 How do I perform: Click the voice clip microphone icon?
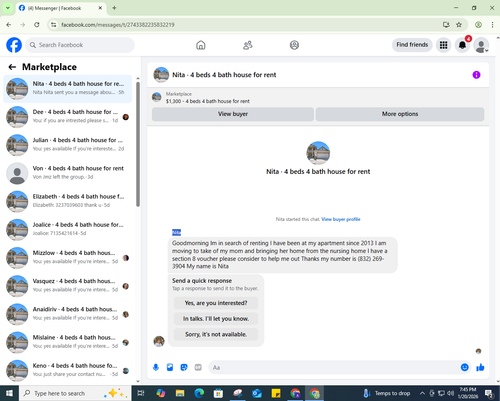pos(156,367)
